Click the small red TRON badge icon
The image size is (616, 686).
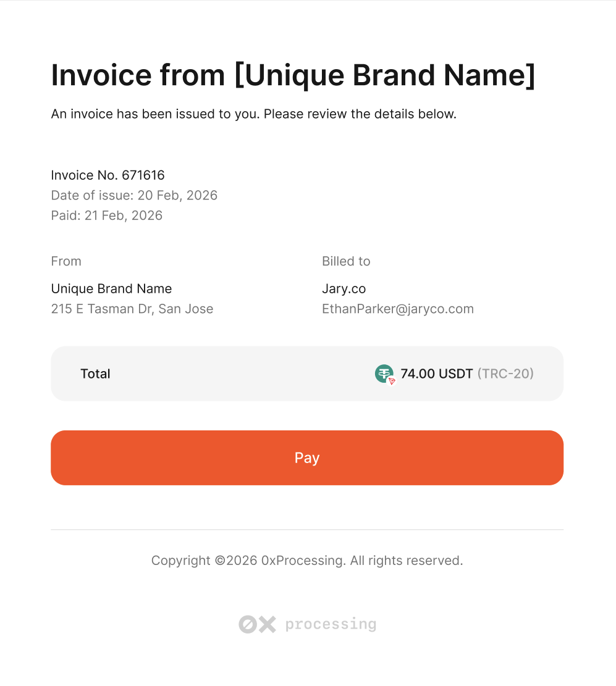tap(392, 382)
